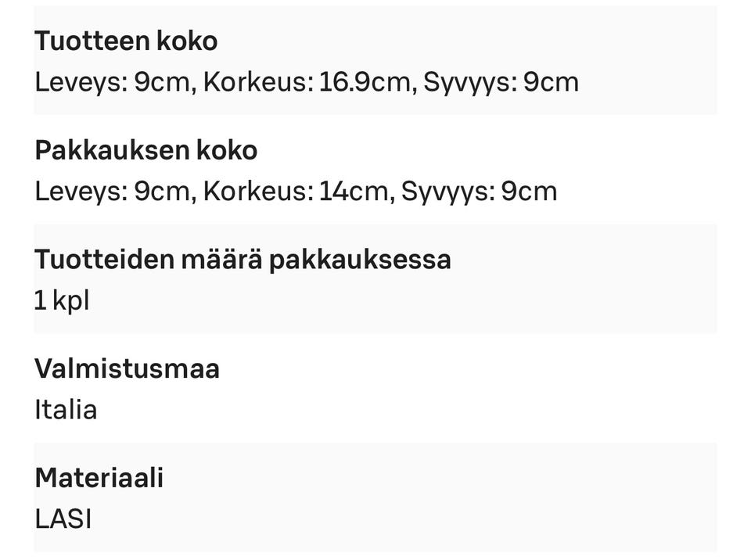Click the Syvyys label under Tuotteen koko

coord(469,82)
